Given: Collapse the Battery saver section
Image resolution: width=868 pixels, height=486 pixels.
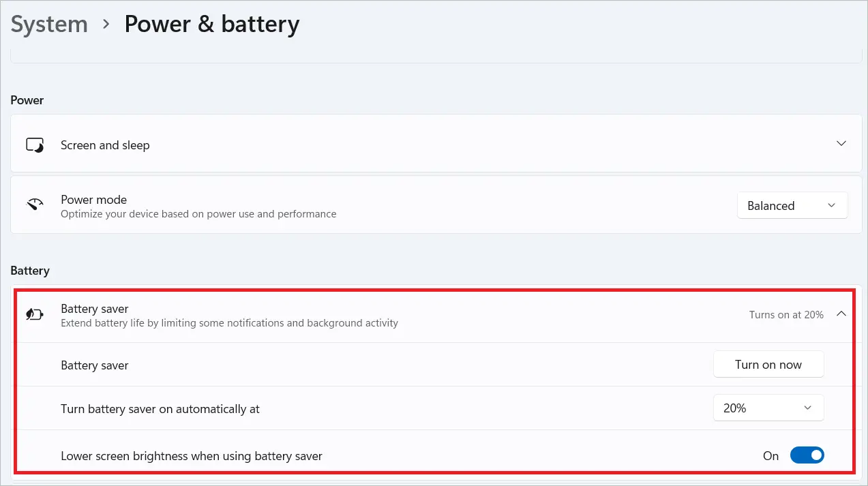Looking at the screenshot, I should coord(841,314).
